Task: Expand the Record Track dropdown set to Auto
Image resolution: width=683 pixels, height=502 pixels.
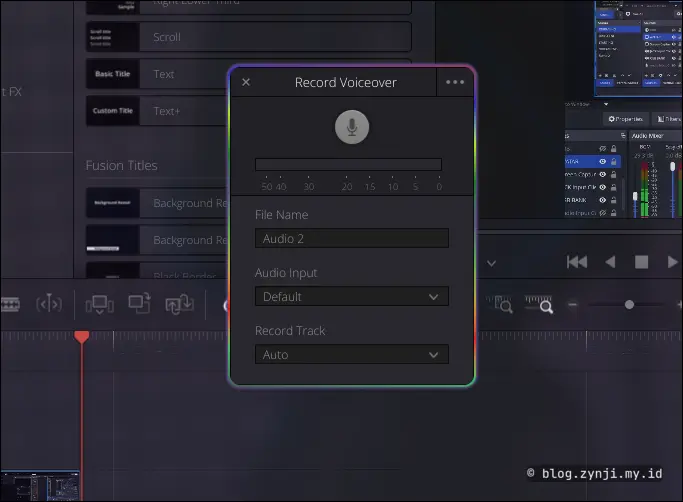Action: [351, 355]
